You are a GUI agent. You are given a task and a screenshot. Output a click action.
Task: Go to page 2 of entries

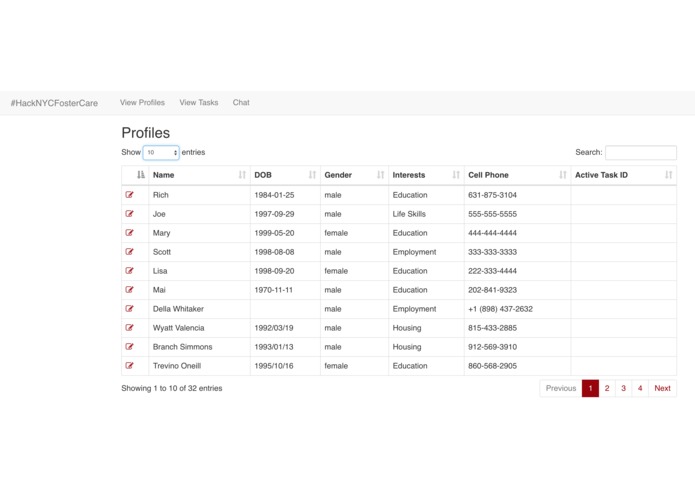pyautogui.click(x=607, y=388)
